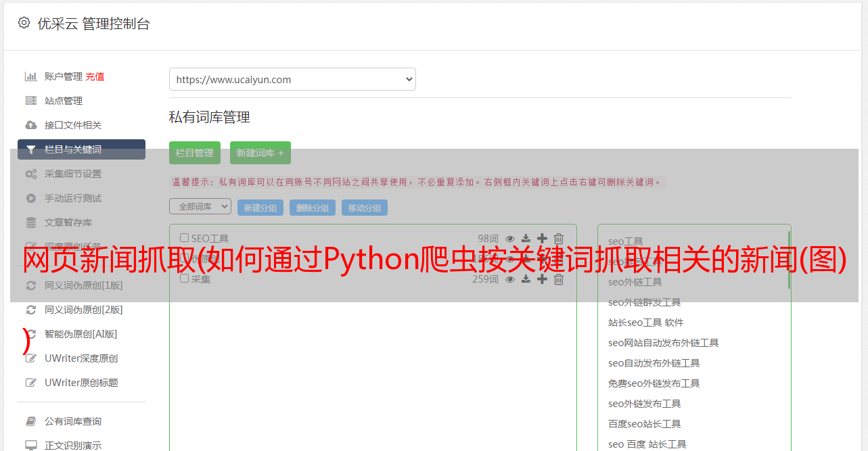The width and height of the screenshot is (868, 451).
Task: Click the 栏目管理 button
Action: pyautogui.click(x=195, y=153)
